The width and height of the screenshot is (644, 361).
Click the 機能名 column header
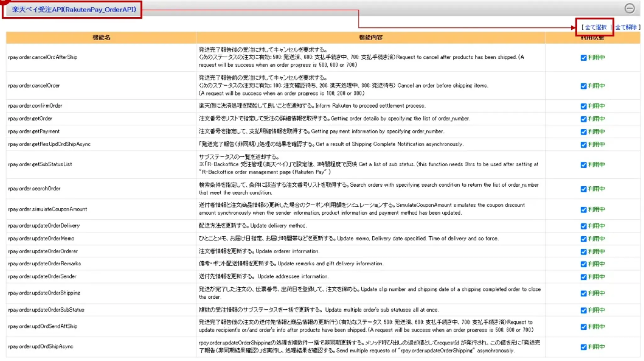tap(101, 37)
